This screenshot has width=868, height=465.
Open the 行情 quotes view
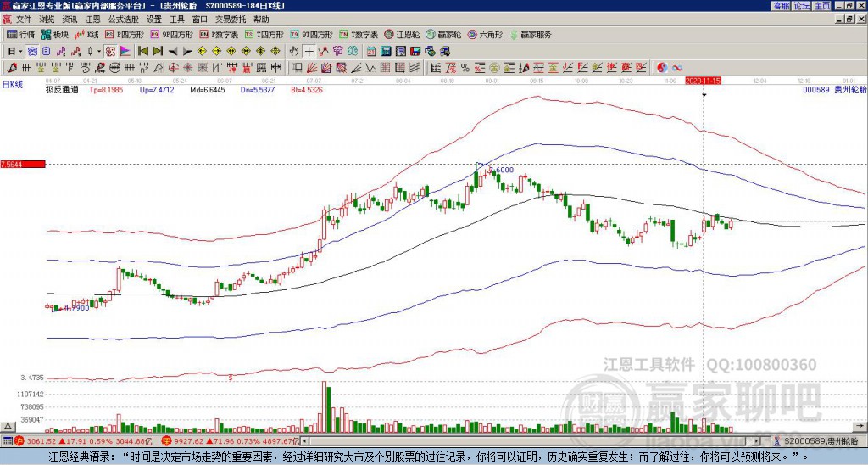[21, 34]
